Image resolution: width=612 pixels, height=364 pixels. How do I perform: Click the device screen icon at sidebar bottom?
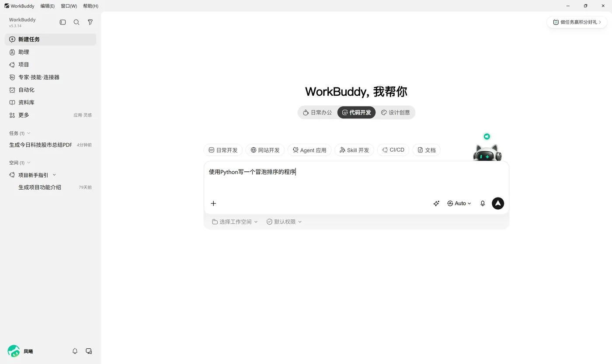pos(89,351)
